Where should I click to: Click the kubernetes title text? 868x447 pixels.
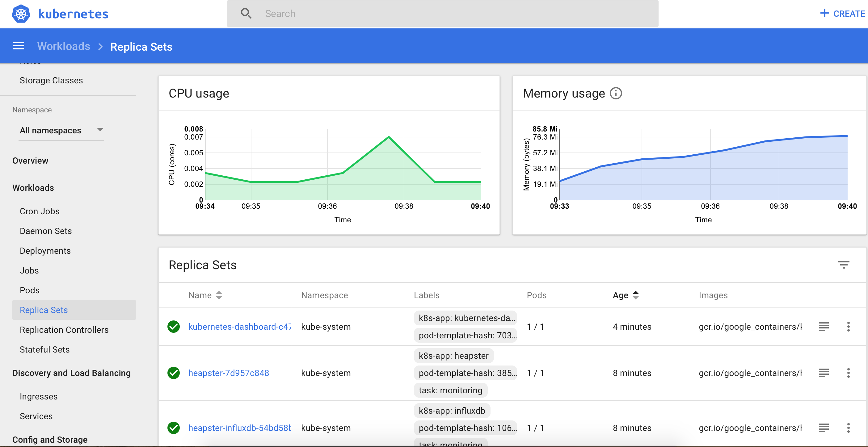point(74,14)
